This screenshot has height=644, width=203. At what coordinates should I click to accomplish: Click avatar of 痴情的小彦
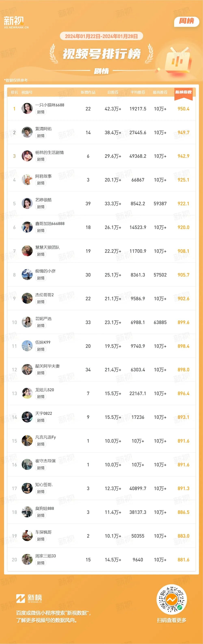click(x=27, y=274)
